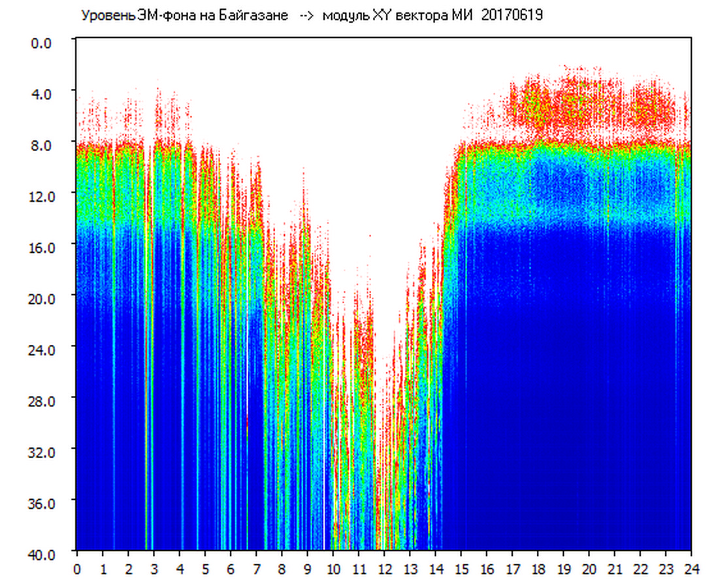Click hour 12 label on horizontal axis
This screenshot has width=716, height=588.
tap(384, 569)
